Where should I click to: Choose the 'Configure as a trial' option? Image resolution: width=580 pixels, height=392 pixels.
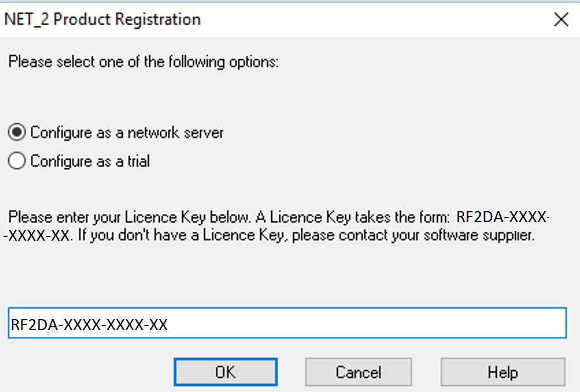[16, 161]
